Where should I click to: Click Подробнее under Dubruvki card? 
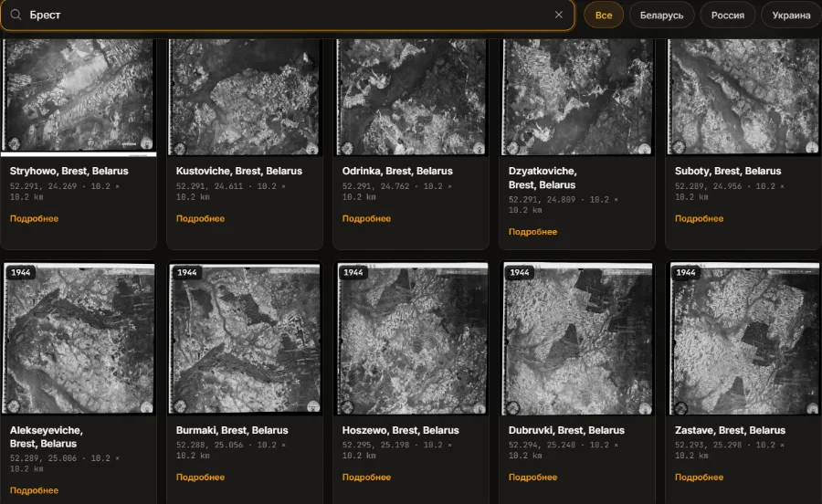(x=532, y=478)
